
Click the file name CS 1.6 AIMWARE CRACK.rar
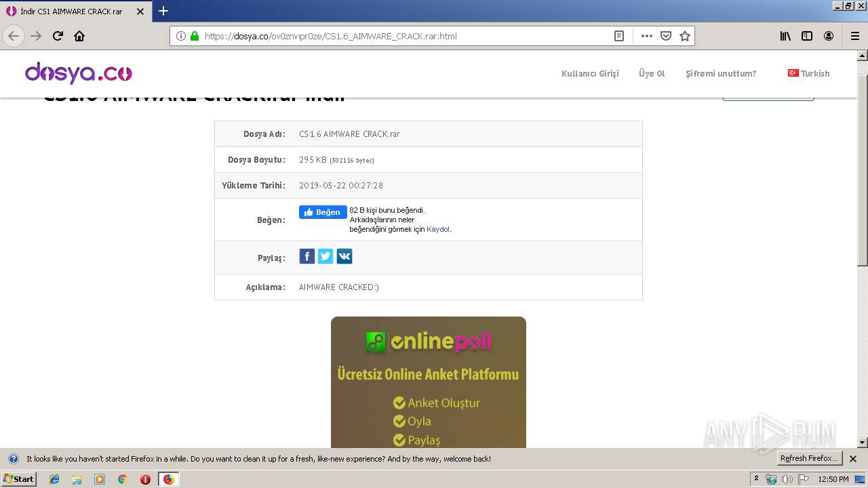349,134
